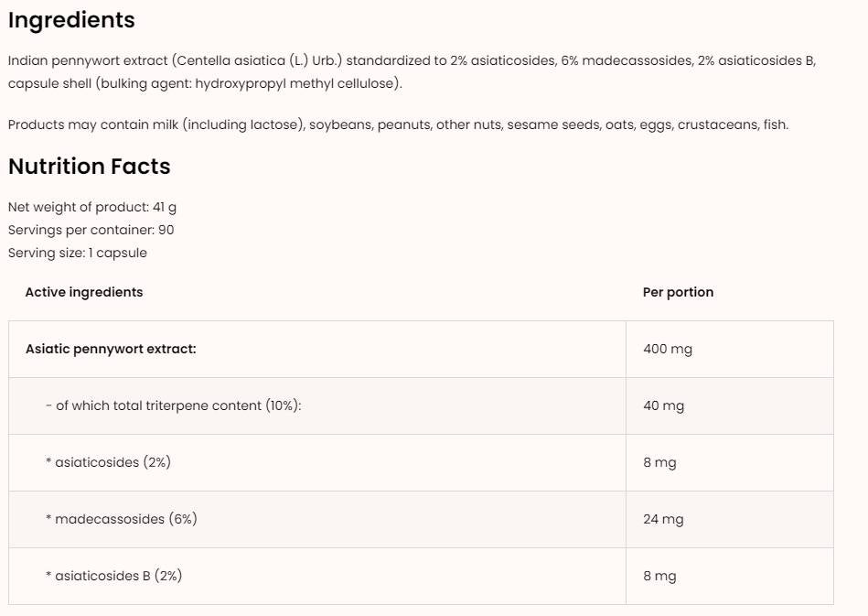Select the Asiatic pennywort extract row label
868x616 pixels.
111,349
